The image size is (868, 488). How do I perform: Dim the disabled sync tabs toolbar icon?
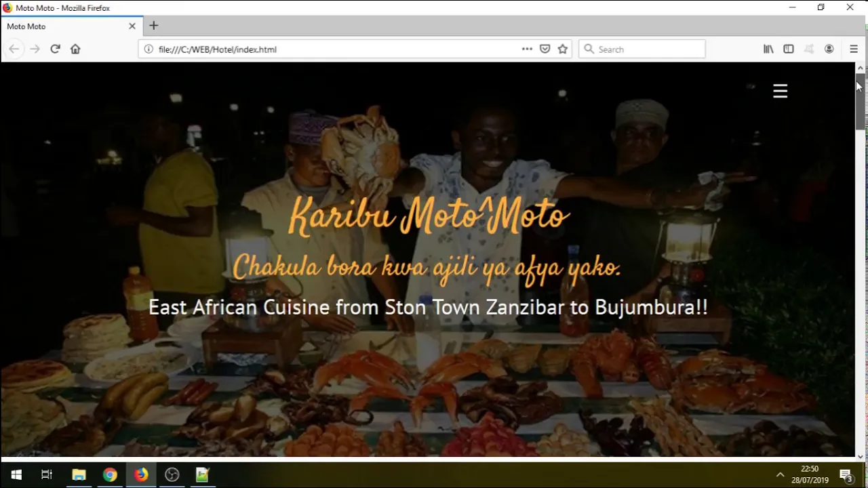(x=808, y=49)
